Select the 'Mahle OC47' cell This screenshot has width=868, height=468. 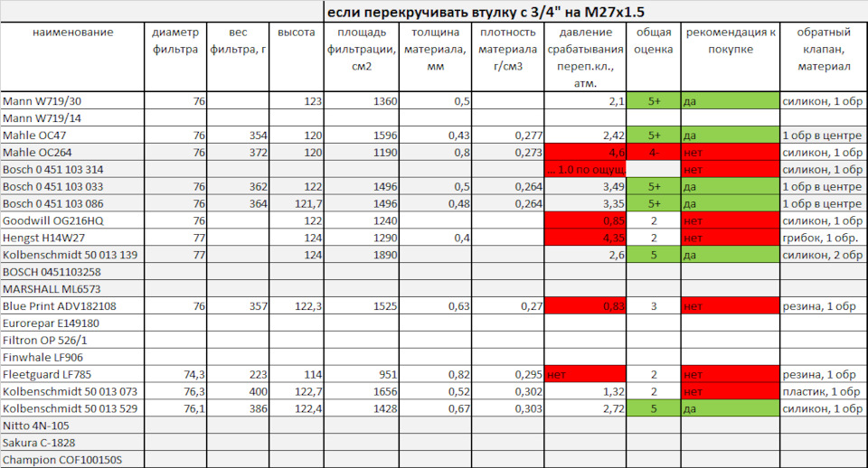(x=72, y=135)
